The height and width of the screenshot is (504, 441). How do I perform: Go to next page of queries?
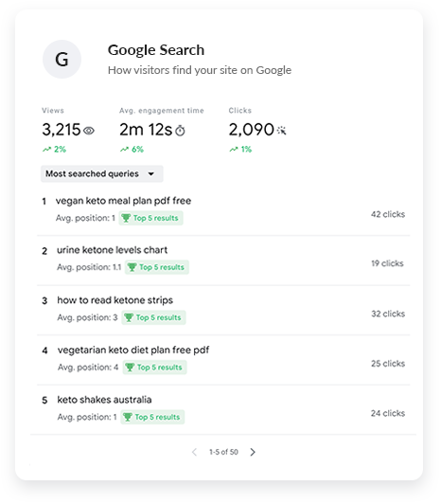pos(253,452)
